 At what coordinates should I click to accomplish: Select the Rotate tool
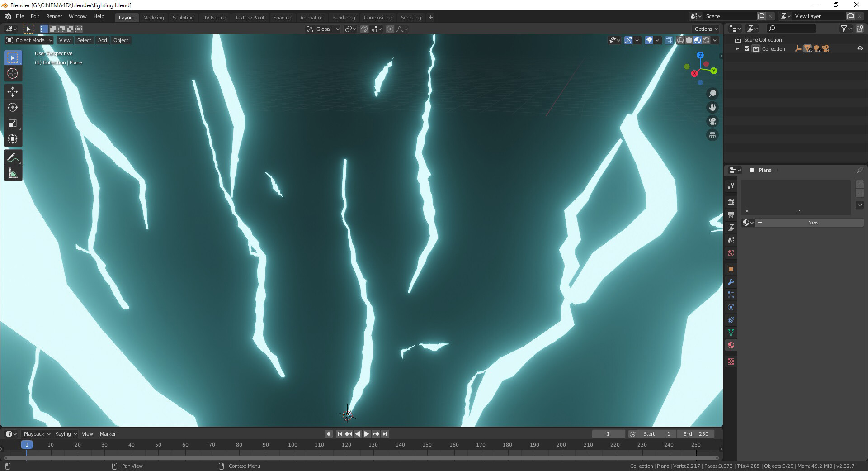point(13,108)
